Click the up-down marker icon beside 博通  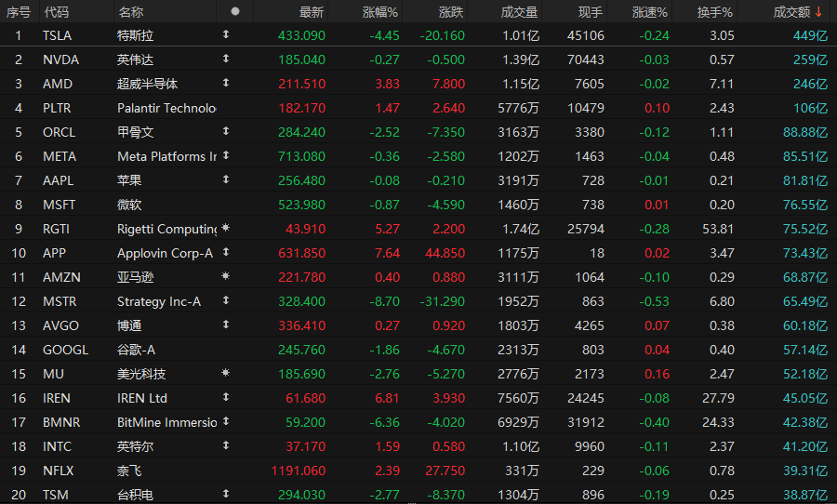click(226, 325)
